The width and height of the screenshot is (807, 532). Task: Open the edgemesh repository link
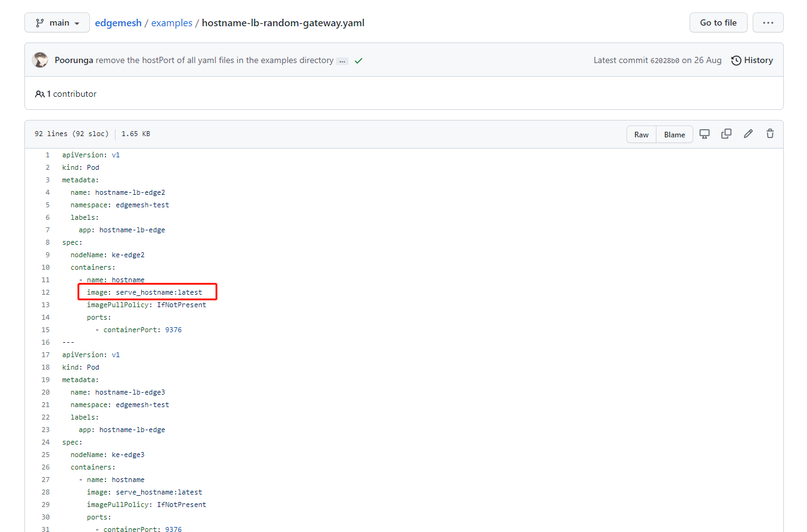pos(118,22)
